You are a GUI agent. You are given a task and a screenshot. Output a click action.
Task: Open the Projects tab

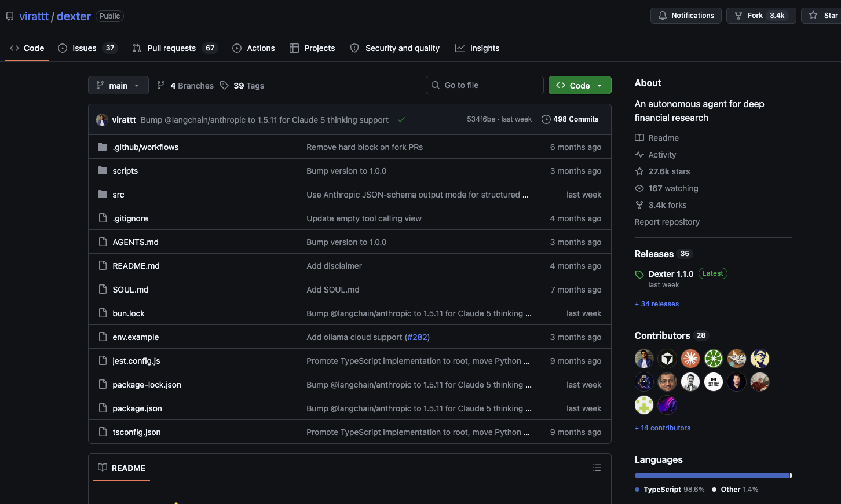(312, 48)
